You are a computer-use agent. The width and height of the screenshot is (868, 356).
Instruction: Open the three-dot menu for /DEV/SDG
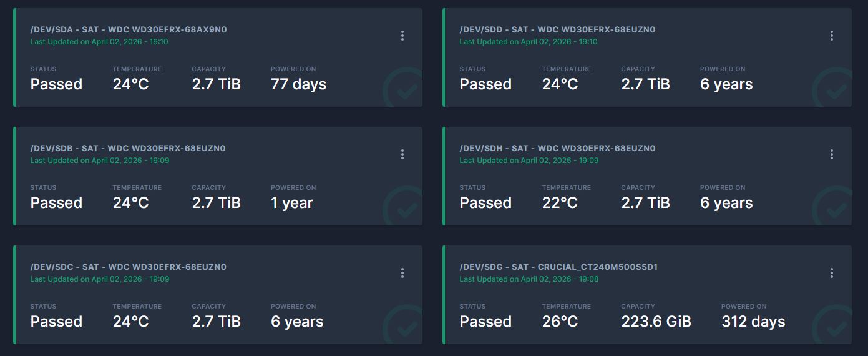832,273
